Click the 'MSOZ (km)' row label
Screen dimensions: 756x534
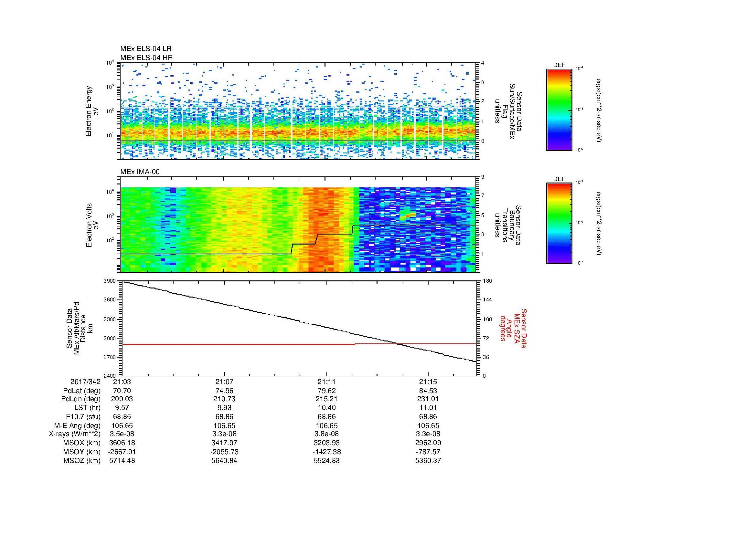pyautogui.click(x=82, y=461)
